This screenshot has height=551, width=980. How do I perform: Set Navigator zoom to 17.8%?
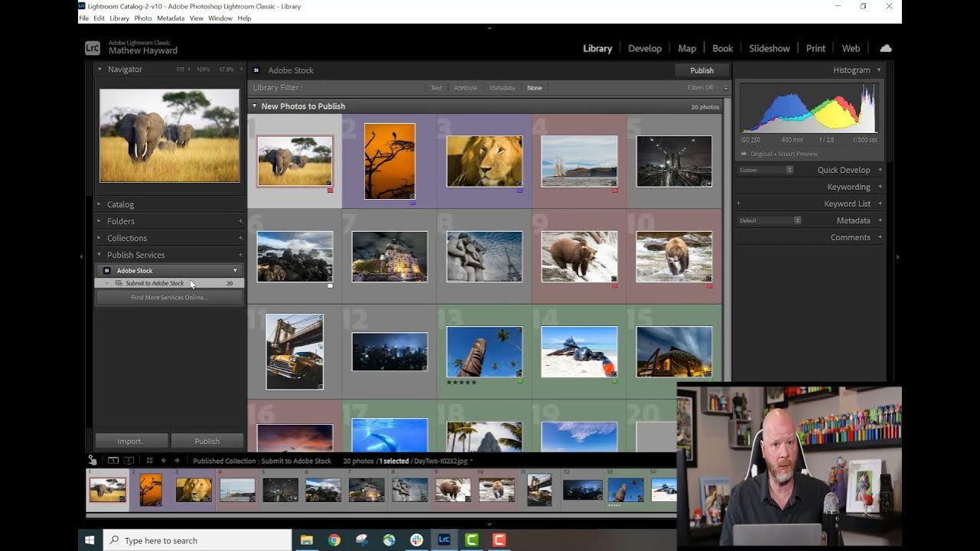click(226, 70)
